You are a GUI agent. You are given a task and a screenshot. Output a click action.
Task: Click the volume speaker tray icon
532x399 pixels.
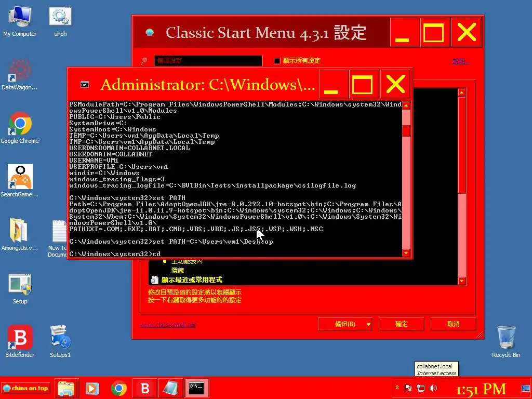point(433,388)
